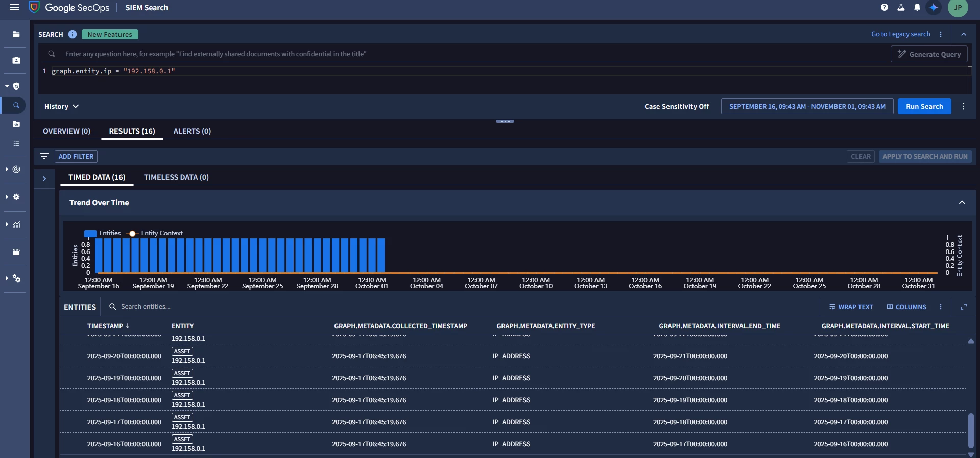The height and width of the screenshot is (458, 980).
Task: Toggle Case Sensitivity Off
Action: [x=677, y=106]
